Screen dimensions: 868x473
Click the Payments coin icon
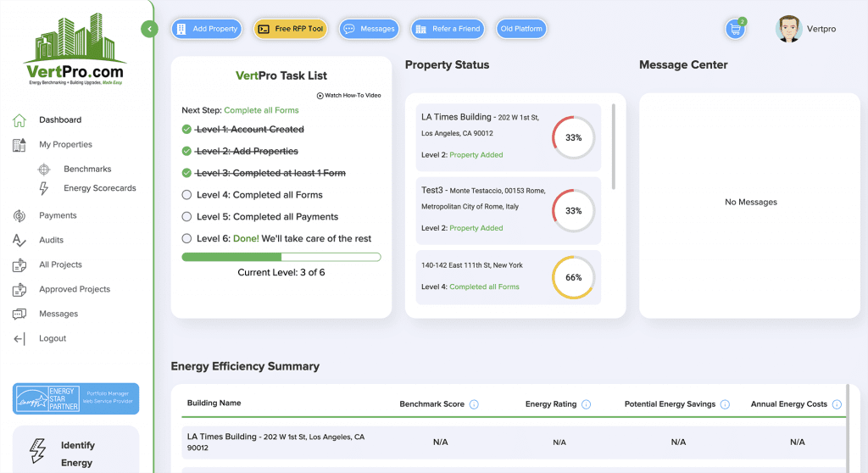pyautogui.click(x=19, y=216)
